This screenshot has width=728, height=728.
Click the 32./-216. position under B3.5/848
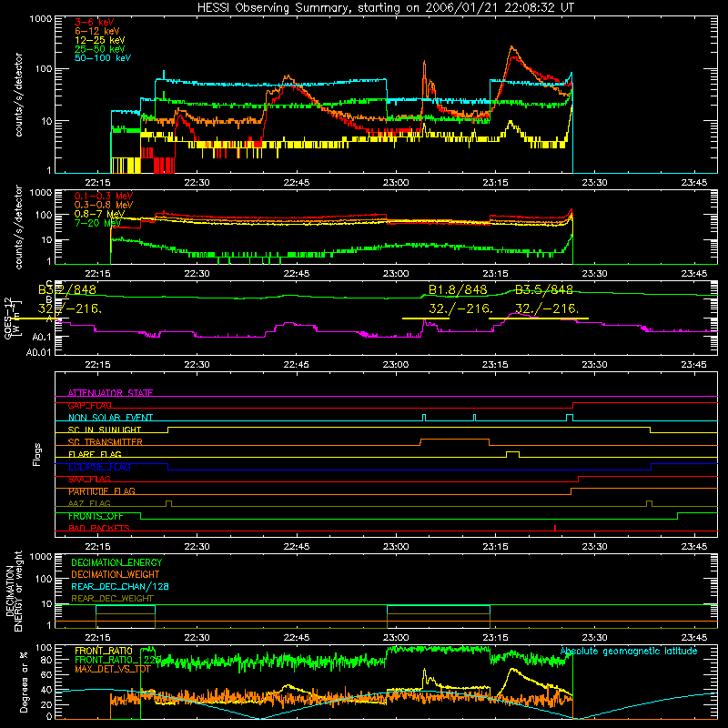pos(547,308)
